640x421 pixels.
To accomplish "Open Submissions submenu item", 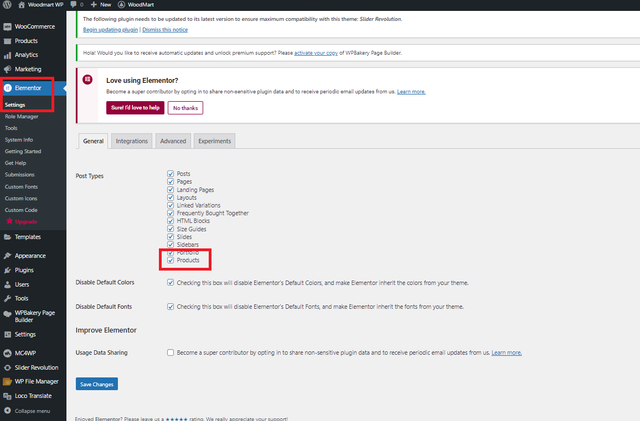I will tap(20, 174).
